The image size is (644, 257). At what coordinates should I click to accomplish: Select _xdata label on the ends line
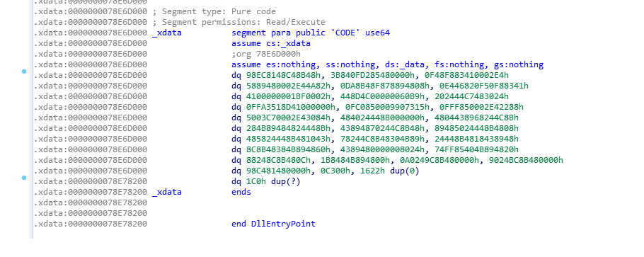pyautogui.click(x=167, y=192)
